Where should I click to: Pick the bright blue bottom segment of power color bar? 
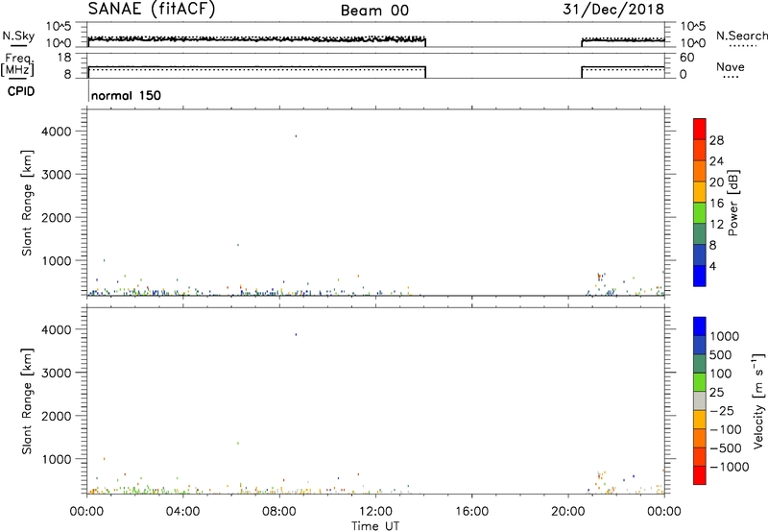(x=700, y=276)
